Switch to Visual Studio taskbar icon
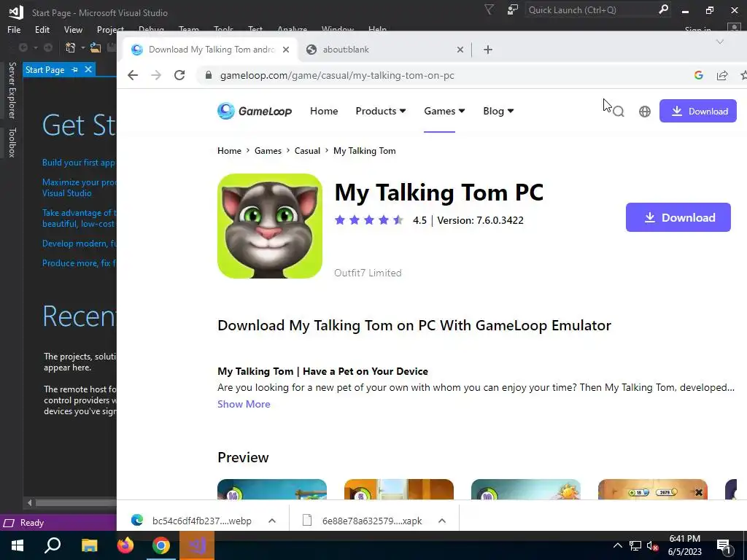This screenshot has width=747, height=560. (197, 545)
